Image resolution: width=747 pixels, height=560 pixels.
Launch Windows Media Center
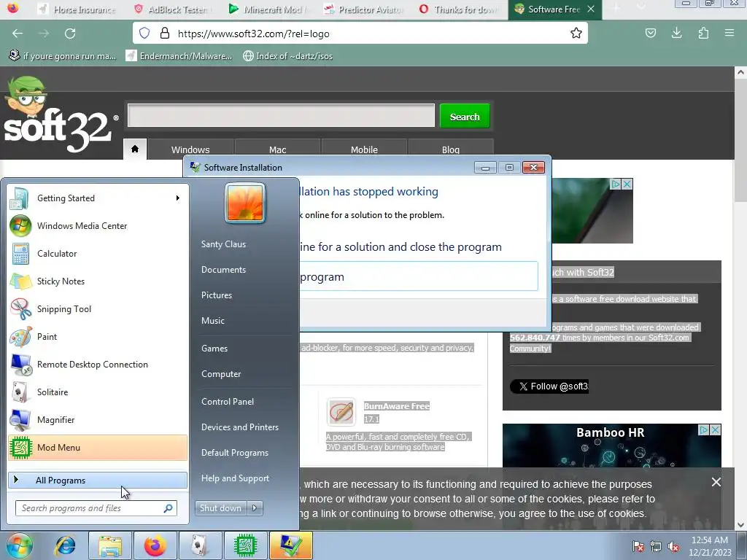point(98,226)
